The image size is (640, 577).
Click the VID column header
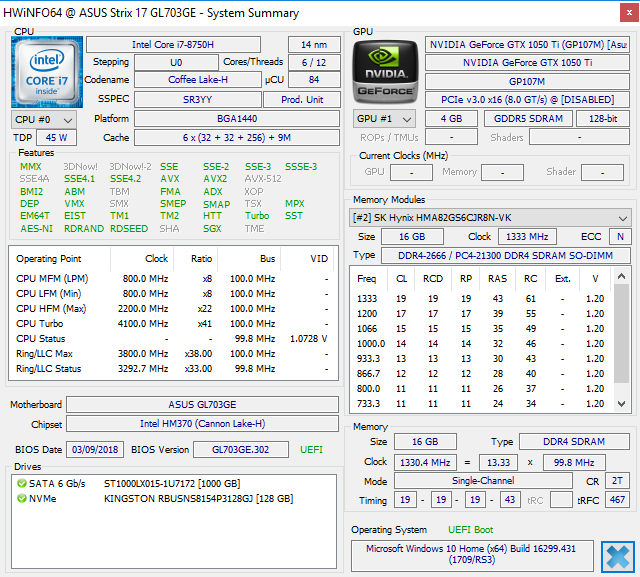(307, 259)
